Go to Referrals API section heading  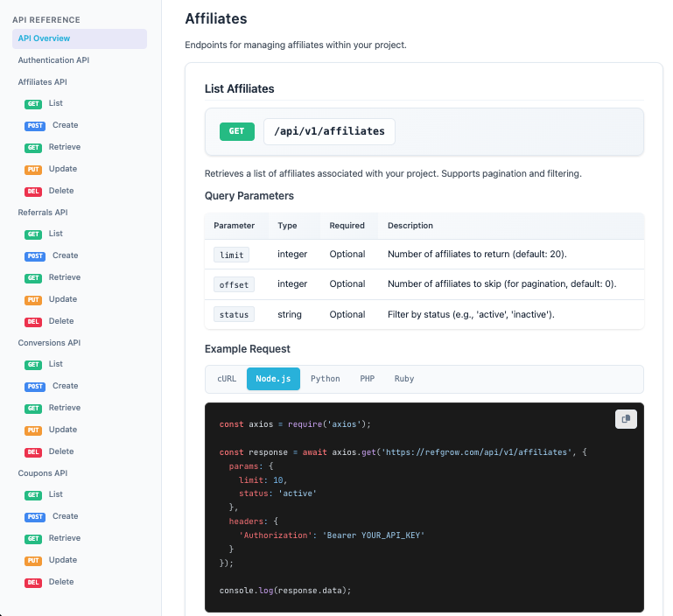[x=43, y=213]
